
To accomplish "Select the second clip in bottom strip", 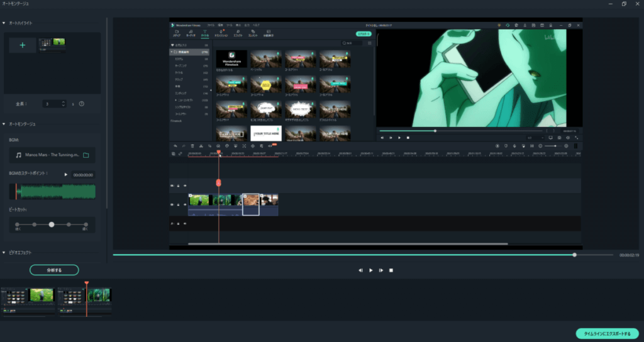I will (x=85, y=302).
